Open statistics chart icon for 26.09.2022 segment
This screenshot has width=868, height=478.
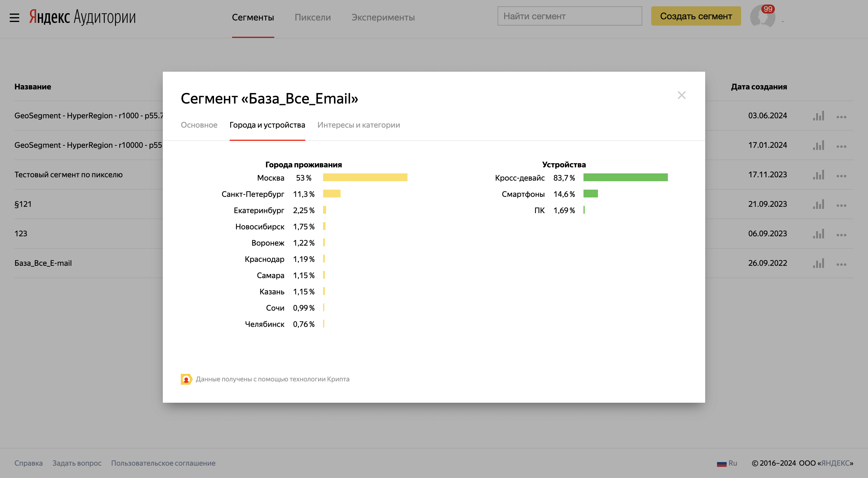pos(819,263)
